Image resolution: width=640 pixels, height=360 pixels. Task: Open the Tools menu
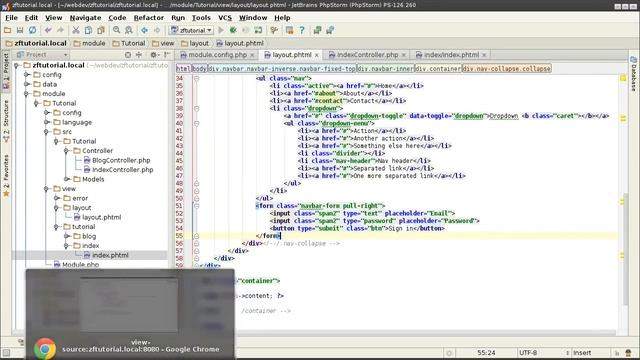201,18
